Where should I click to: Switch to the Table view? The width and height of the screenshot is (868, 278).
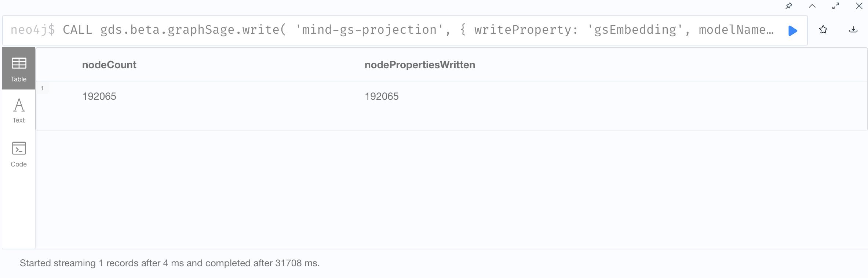[x=19, y=68]
